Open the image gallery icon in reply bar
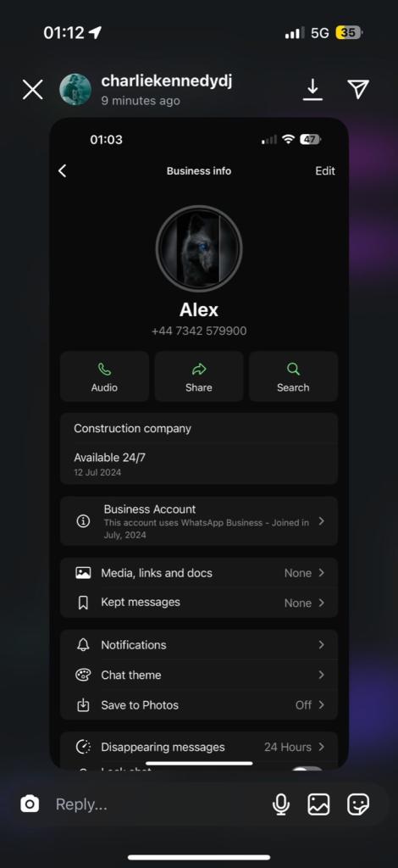 [x=318, y=804]
